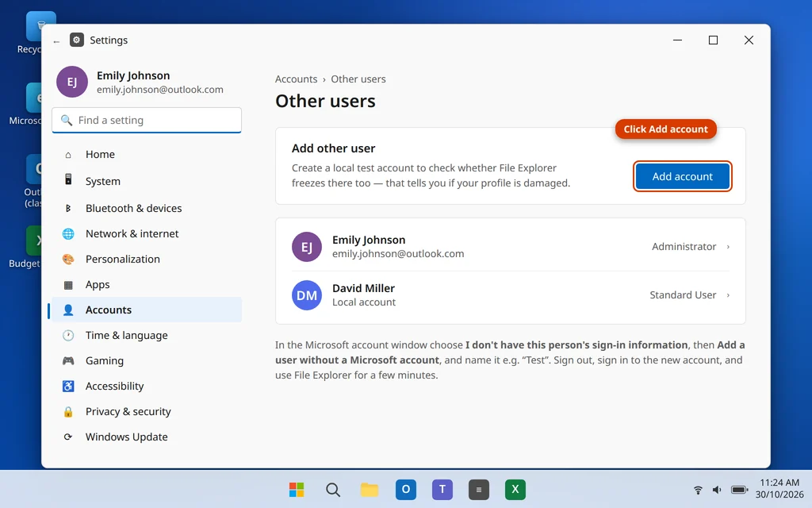This screenshot has width=812, height=508.
Task: Click the Add other user heading
Action: tap(333, 148)
